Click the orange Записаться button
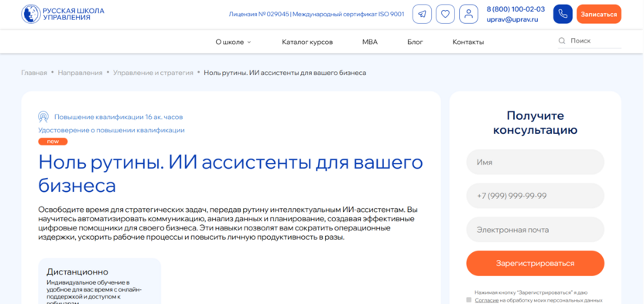The width and height of the screenshot is (644, 304). [599, 14]
